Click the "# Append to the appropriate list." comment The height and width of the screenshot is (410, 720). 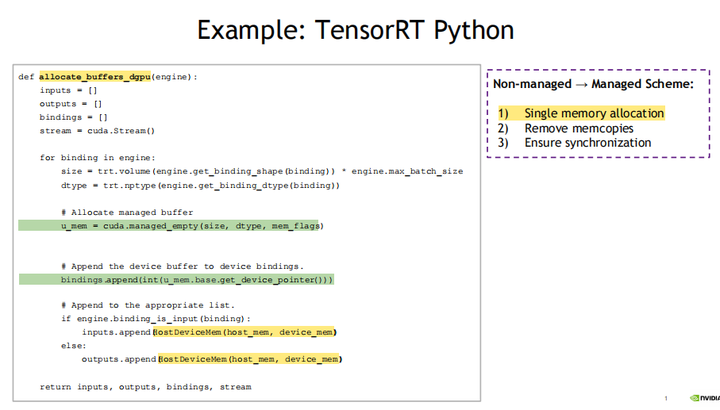pos(147,305)
